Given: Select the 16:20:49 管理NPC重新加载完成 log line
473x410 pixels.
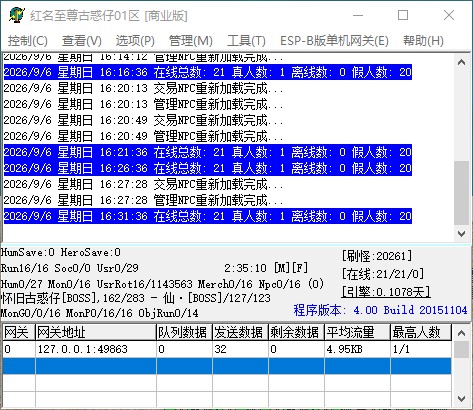Looking at the screenshot, I should 143,136.
